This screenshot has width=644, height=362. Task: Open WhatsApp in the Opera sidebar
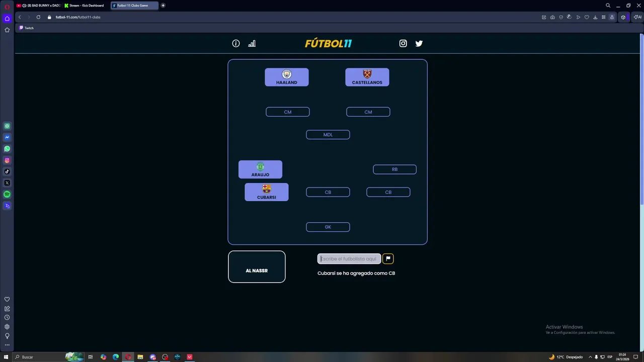tap(7, 149)
